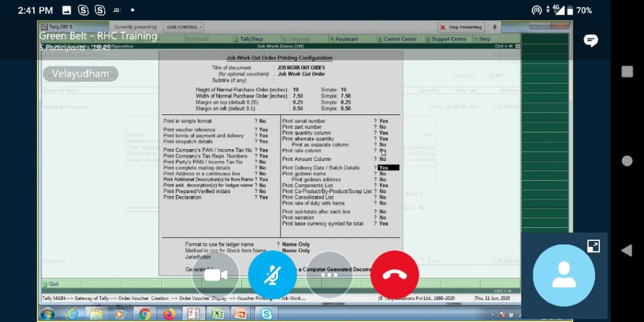Viewport: 644px width, 322px height.
Task: Unmute the microphone in call controls
Action: coord(272,275)
